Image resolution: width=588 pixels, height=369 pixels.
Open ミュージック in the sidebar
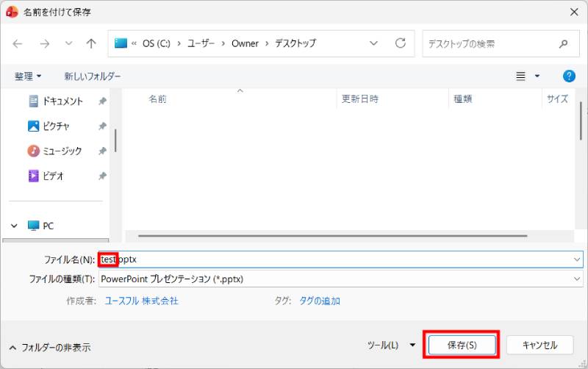[x=54, y=151]
